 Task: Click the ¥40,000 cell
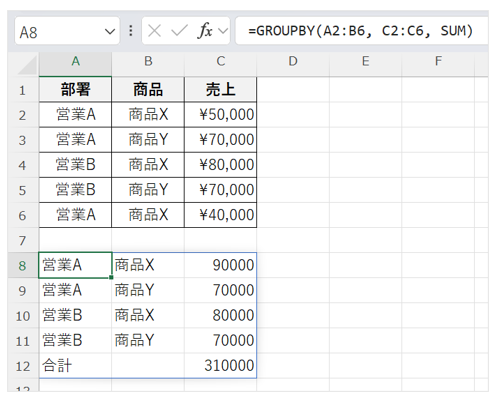(221, 215)
